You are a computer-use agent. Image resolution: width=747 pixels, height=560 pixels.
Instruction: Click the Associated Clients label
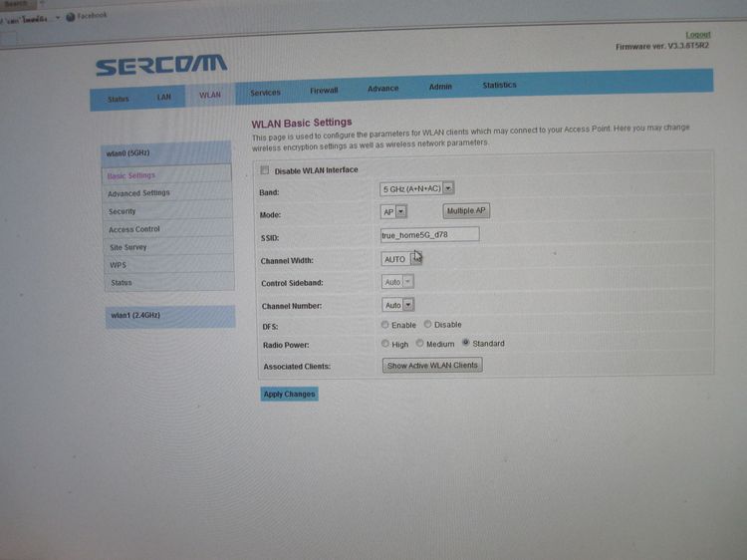click(x=297, y=367)
